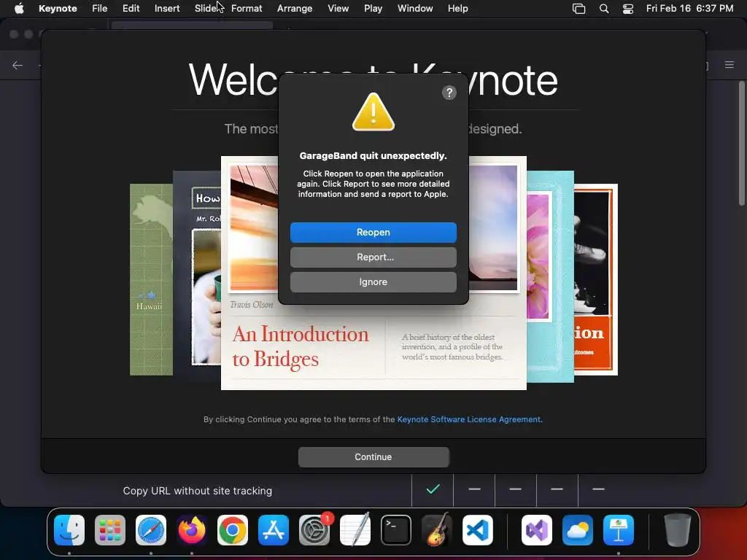Viewport: 747px width, 560px height.
Task: Click the help question mark in crash dialog
Action: tap(449, 93)
